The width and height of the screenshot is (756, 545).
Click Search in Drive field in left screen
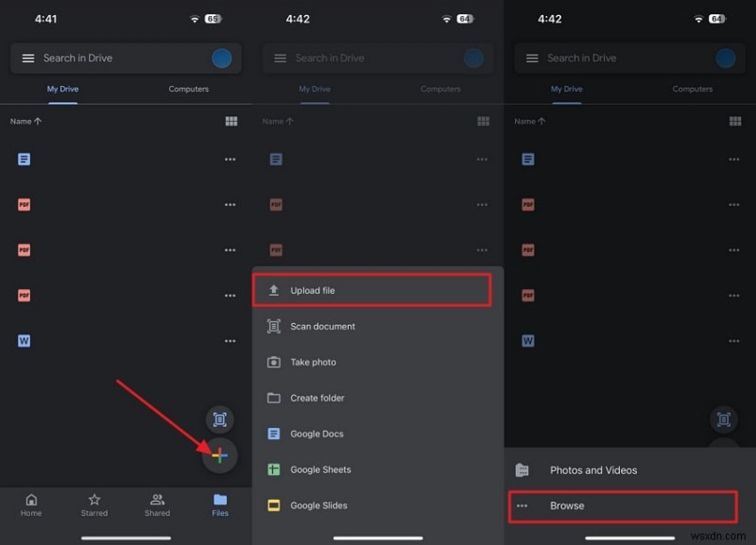coord(126,59)
